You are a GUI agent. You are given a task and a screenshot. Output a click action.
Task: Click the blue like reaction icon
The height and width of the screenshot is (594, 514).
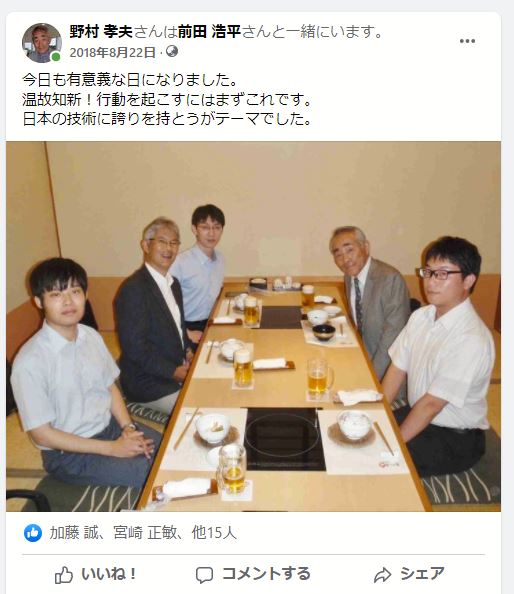[33, 533]
